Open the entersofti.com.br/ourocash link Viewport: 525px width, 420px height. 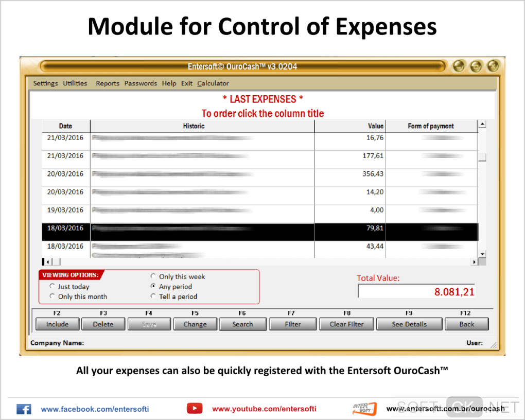pos(445,409)
